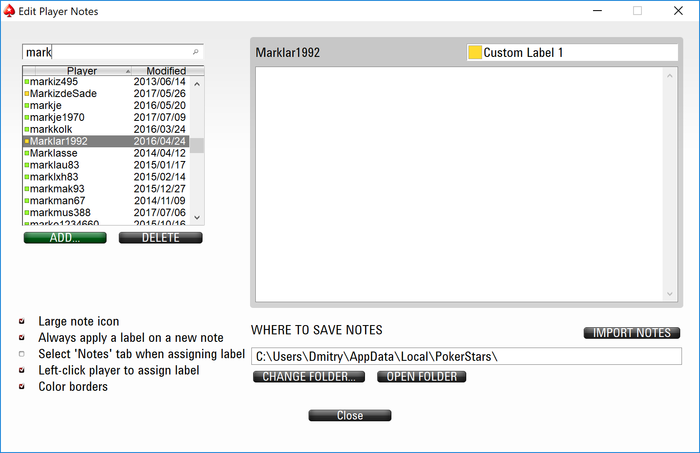Image resolution: width=700 pixels, height=453 pixels.
Task: Select player markmus388 in the list
Action: pyautogui.click(x=106, y=212)
